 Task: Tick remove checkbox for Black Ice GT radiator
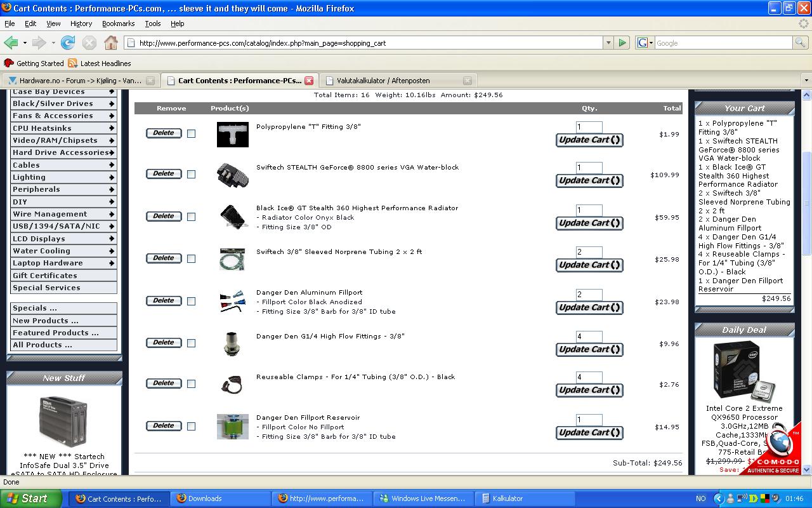191,217
